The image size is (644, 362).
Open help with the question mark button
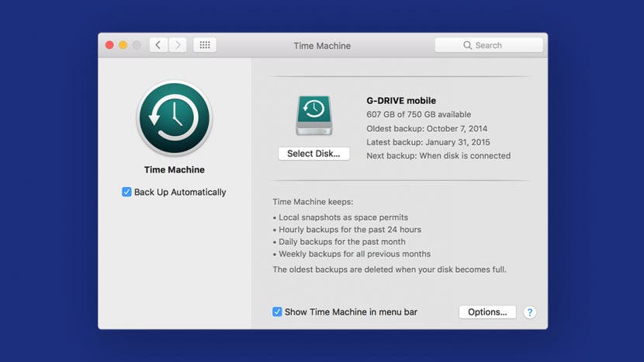[530, 312]
